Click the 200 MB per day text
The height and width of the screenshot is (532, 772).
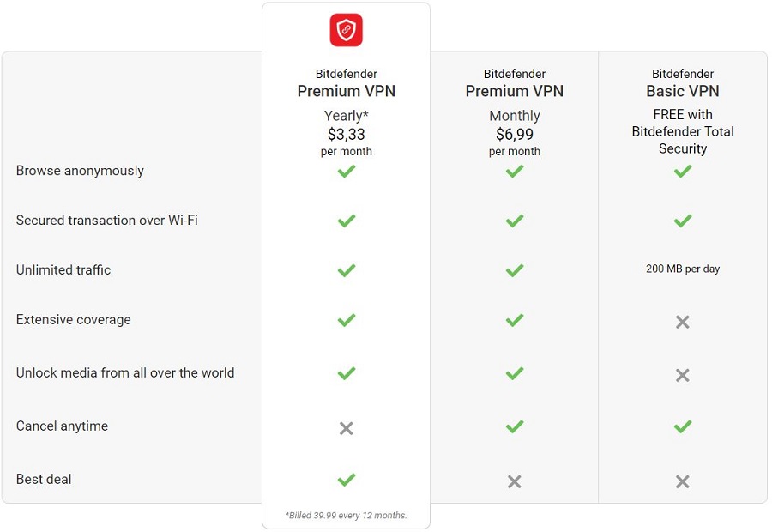[x=683, y=269]
